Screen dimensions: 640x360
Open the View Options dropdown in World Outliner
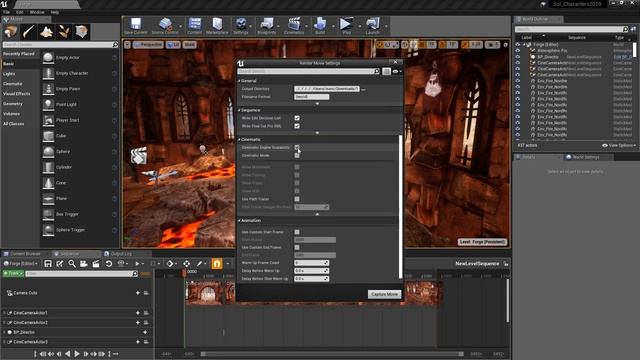coord(619,145)
